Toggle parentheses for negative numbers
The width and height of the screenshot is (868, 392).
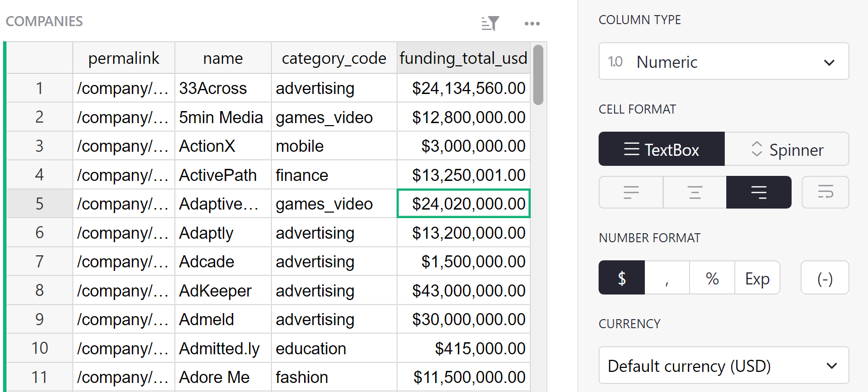point(825,278)
